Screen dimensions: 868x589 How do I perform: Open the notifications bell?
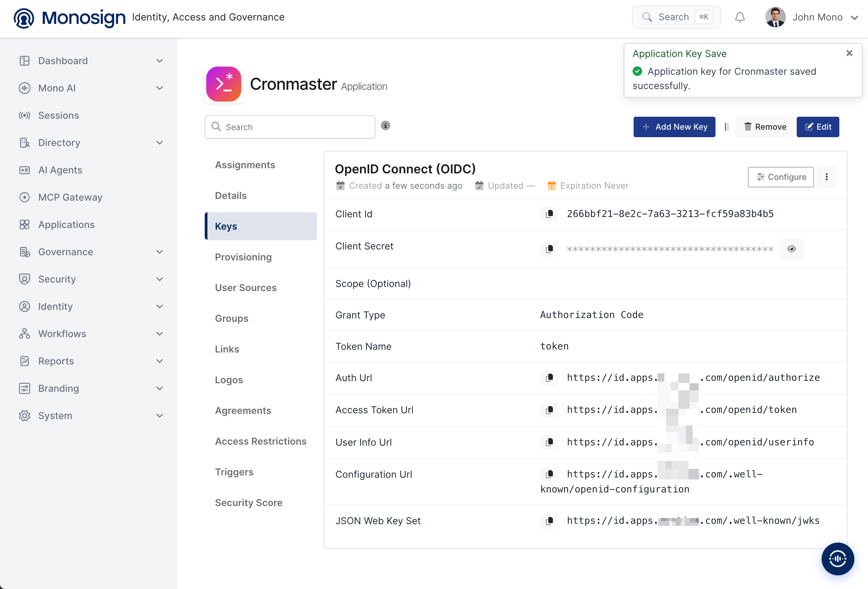(739, 17)
